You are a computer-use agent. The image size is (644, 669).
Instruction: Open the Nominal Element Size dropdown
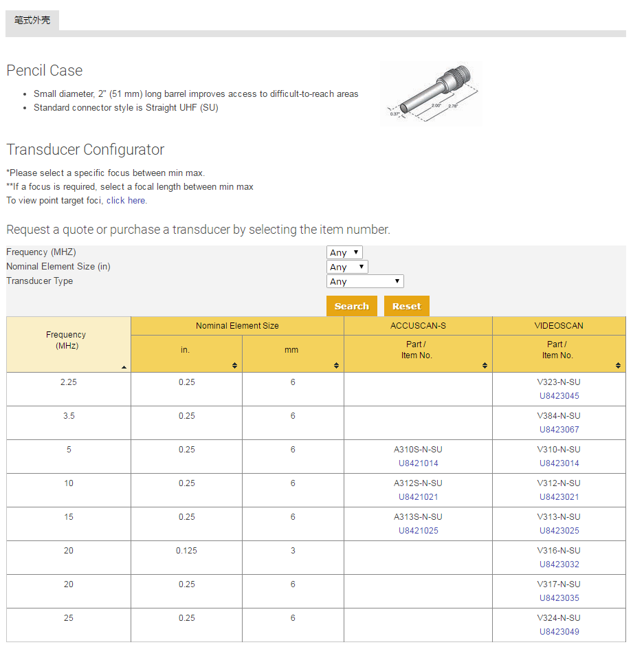347,267
